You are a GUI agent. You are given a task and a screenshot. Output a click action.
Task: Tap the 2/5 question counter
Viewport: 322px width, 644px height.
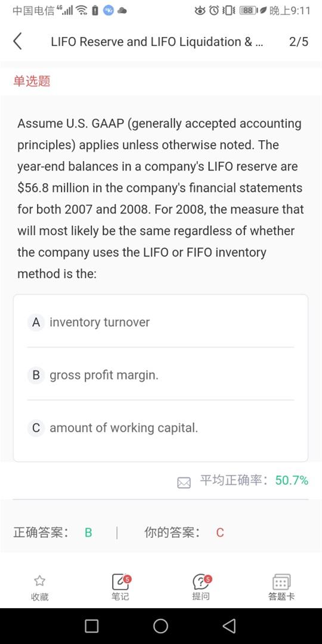[x=299, y=42]
